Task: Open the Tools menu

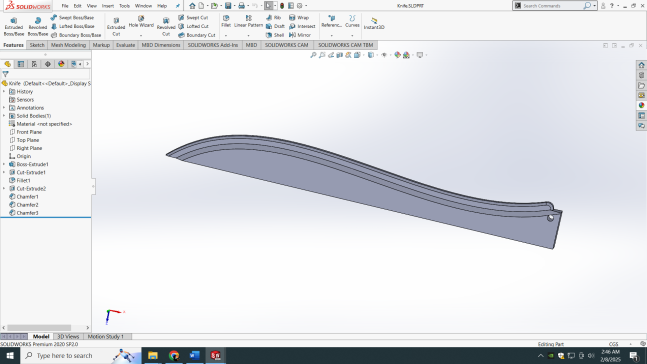Action: click(x=124, y=6)
